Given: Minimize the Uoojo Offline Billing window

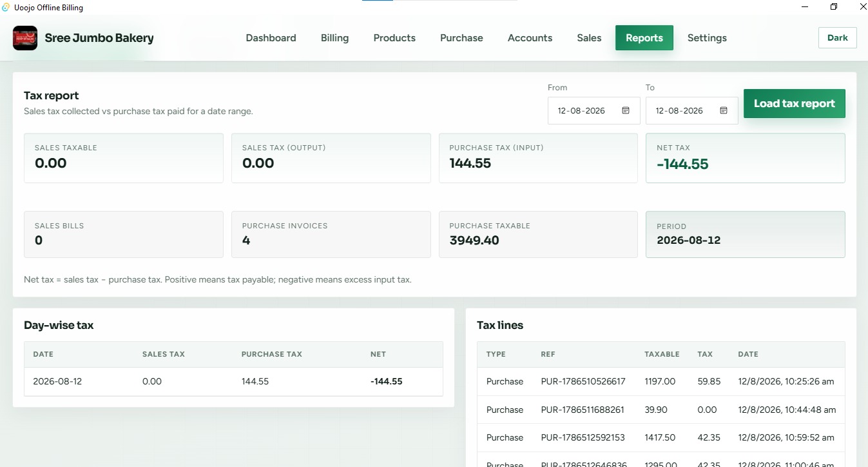Looking at the screenshot, I should point(805,7).
